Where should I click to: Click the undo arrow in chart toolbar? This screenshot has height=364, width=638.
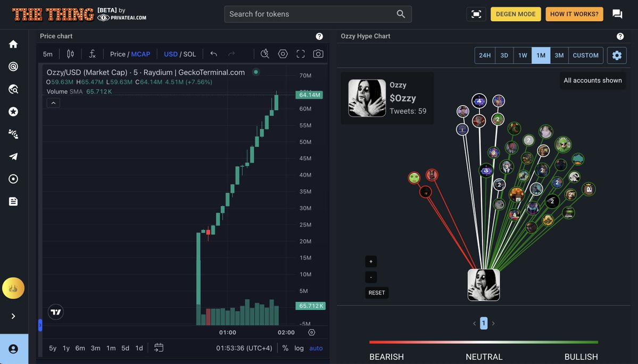point(214,54)
